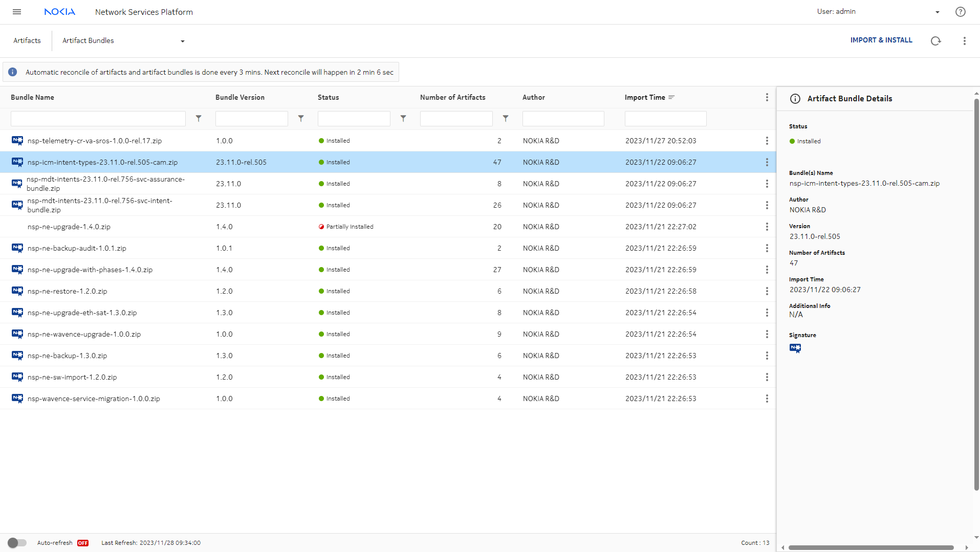Click the Import Time sort indicator icon
The width and height of the screenshot is (980, 552).
671,97
